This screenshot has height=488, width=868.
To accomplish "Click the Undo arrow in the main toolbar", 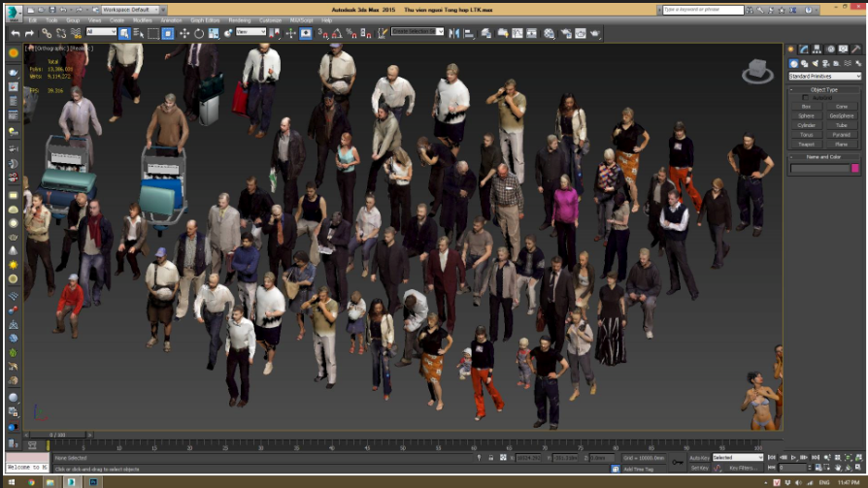I will pos(15,34).
